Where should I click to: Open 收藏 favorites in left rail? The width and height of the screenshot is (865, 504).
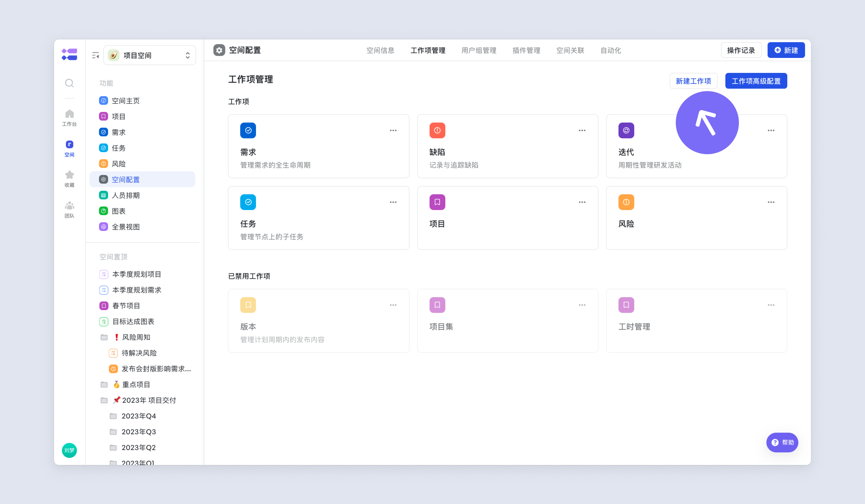(69, 179)
